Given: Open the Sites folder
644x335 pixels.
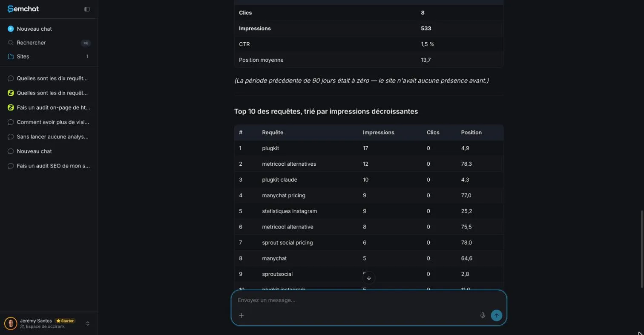Looking at the screenshot, I should tap(49, 56).
